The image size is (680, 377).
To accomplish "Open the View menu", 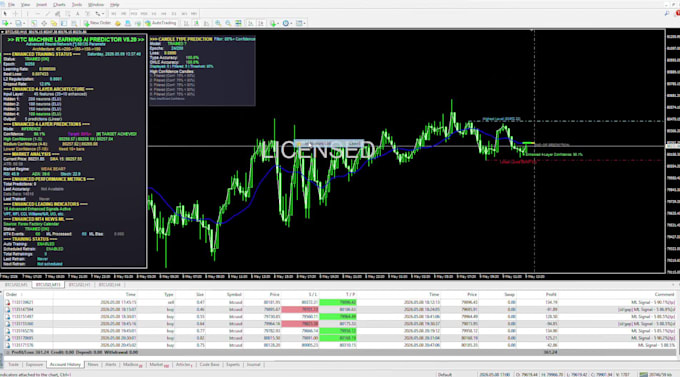I will point(26,4).
